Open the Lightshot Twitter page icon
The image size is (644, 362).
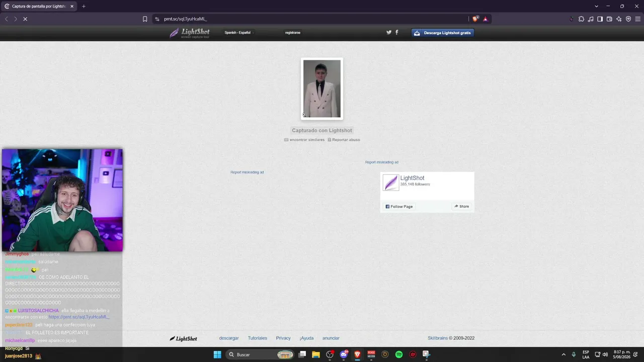click(389, 32)
